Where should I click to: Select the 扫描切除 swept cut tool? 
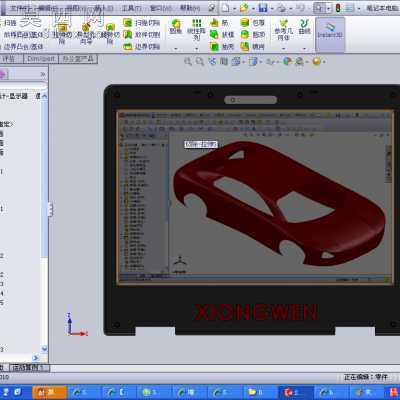coord(142,23)
